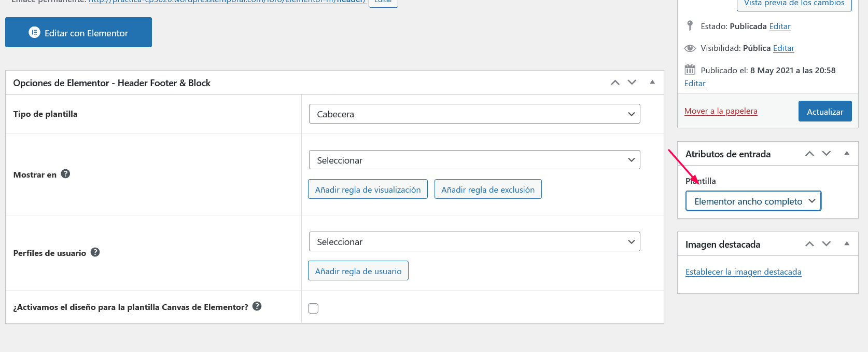868x352 pixels.
Task: Move the Opciones de Elementor panel up
Action: click(x=615, y=83)
